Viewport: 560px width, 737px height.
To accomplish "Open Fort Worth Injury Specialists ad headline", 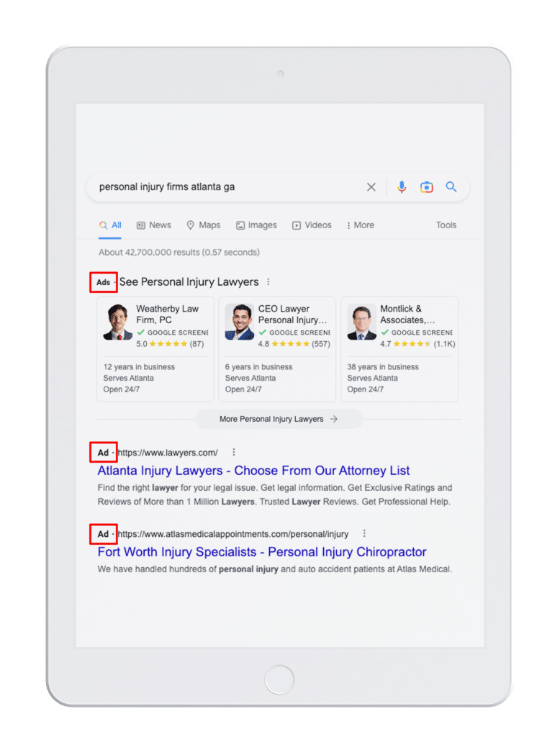I will [x=262, y=552].
